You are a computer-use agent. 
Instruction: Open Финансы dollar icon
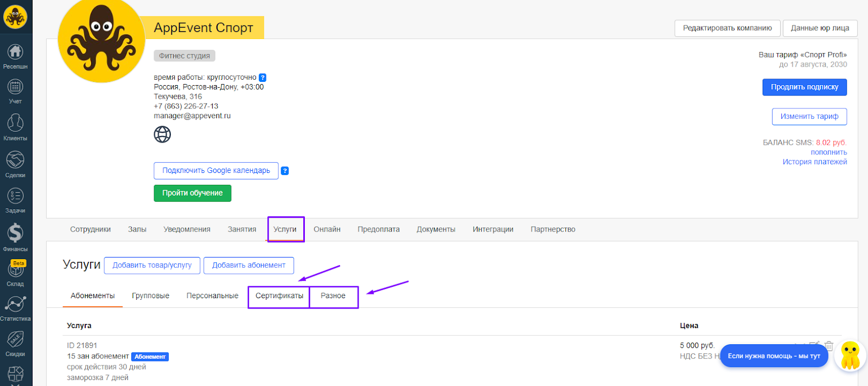coord(15,234)
